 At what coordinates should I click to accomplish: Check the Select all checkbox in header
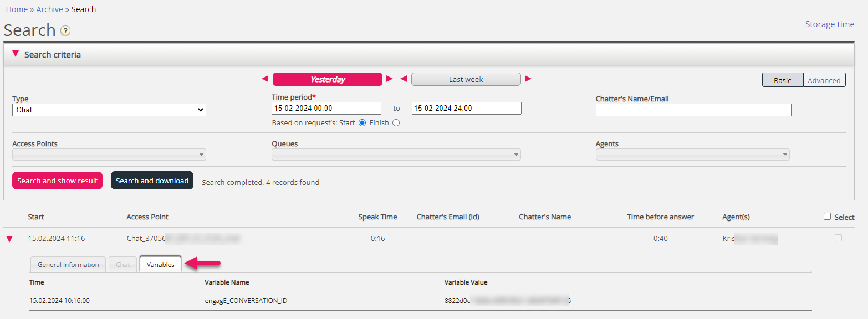coord(828,217)
